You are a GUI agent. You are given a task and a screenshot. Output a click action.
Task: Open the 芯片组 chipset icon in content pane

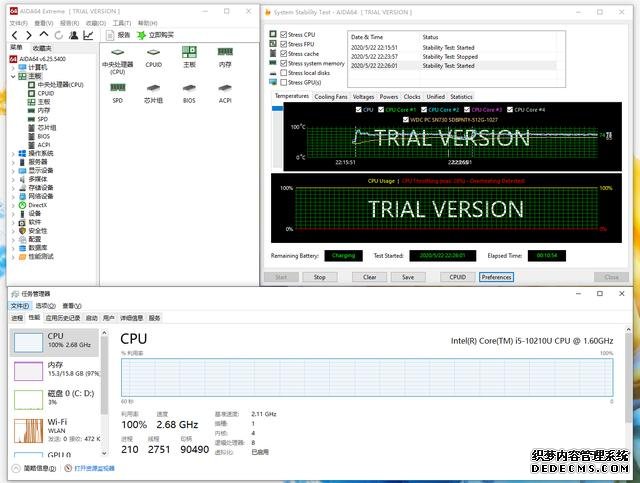point(153,93)
